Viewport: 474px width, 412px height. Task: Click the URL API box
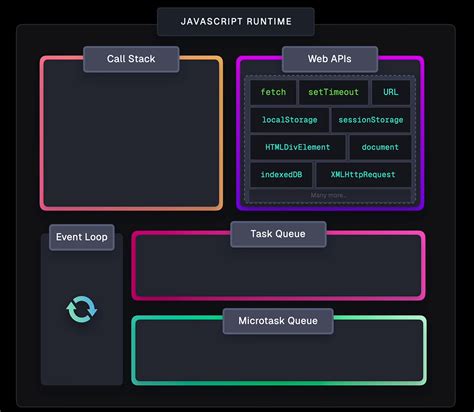(x=391, y=92)
